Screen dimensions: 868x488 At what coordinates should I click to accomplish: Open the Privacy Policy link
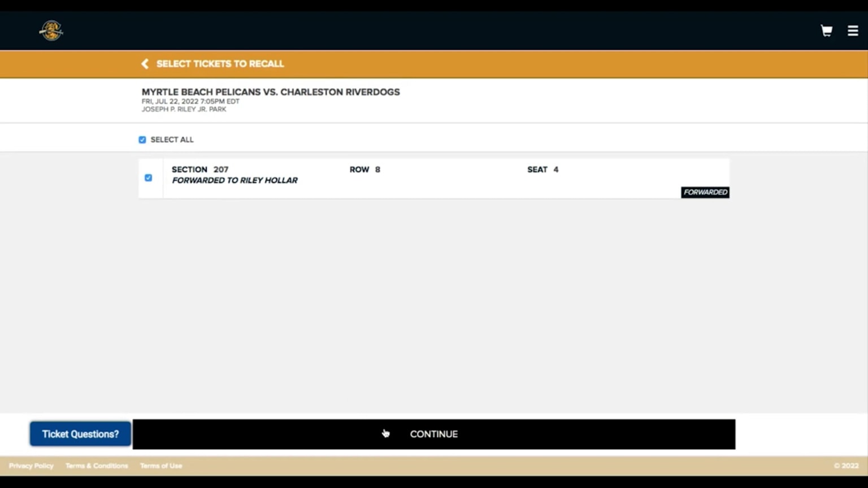31,466
